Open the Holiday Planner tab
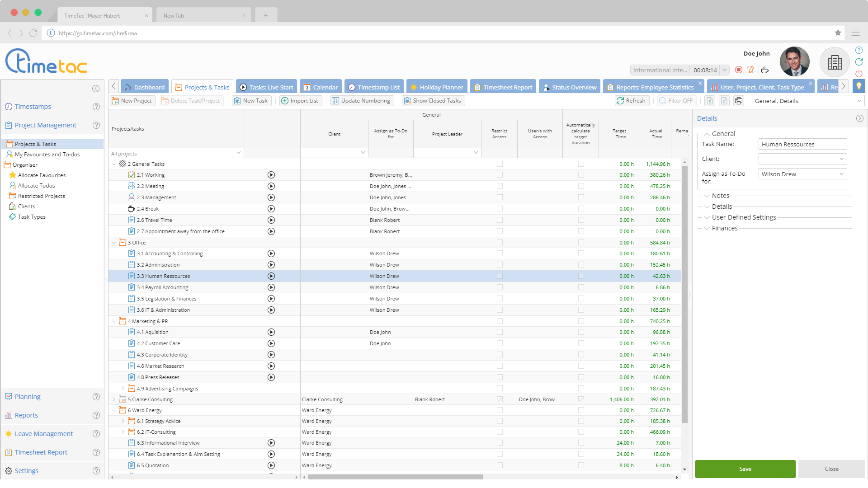The image size is (868, 488). pyautogui.click(x=436, y=86)
